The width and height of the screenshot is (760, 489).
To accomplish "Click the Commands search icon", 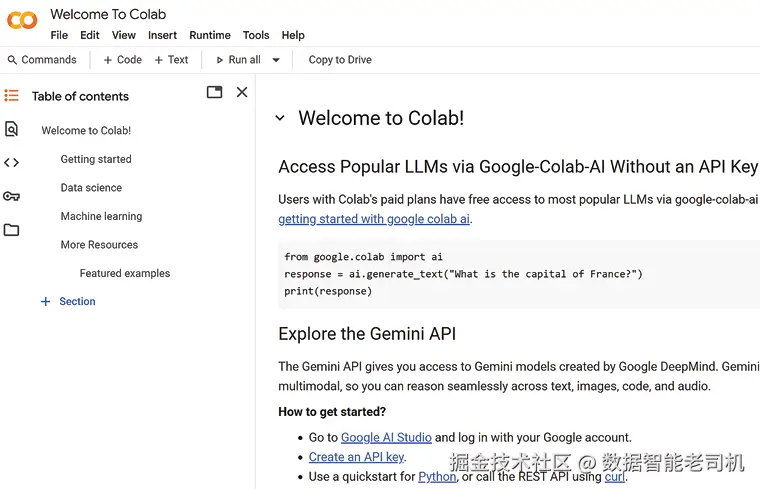I will 12,60.
